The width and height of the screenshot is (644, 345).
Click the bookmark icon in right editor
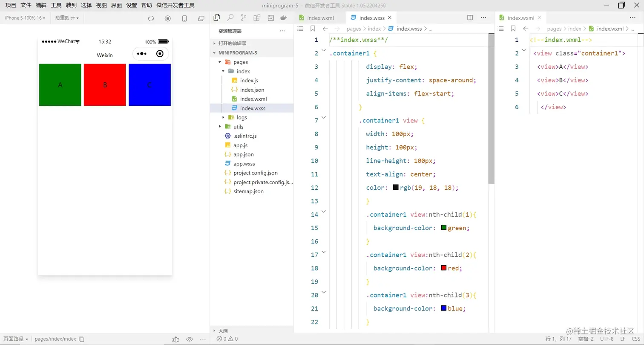click(513, 29)
